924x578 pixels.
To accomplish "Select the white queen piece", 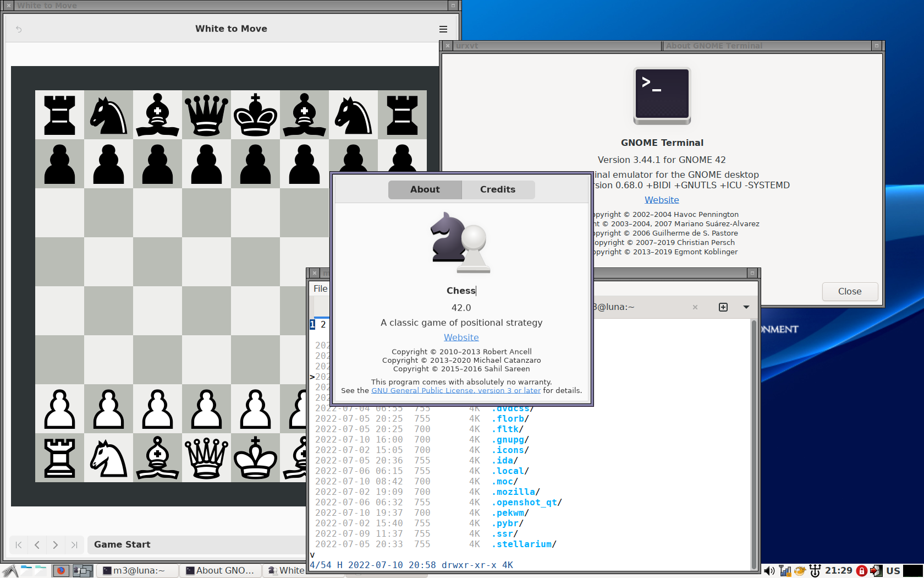I will pyautogui.click(x=206, y=457).
